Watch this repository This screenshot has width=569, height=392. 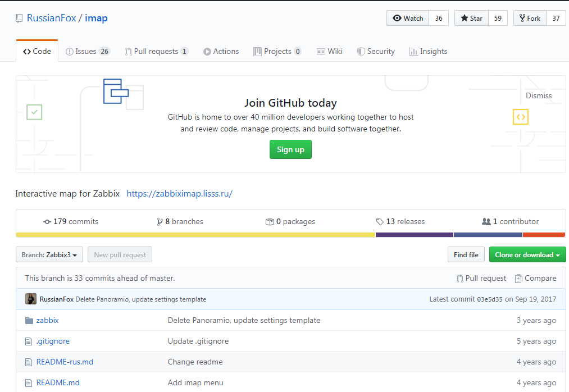408,18
